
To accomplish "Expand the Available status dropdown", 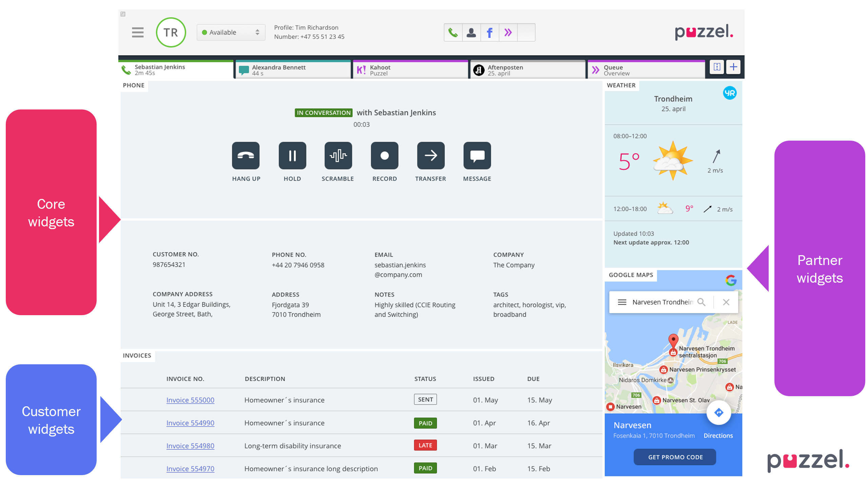I will coord(231,33).
